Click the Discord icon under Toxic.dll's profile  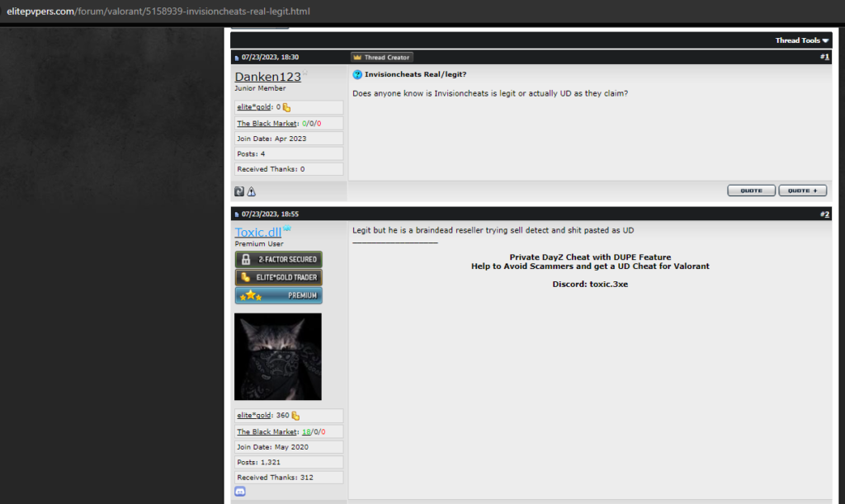pos(240,492)
